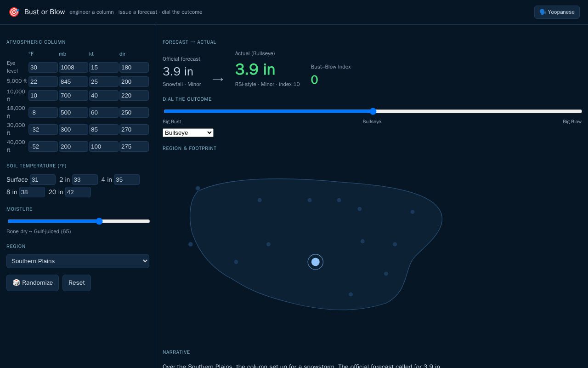Click the 18,000 ft pressure field showing 500
Screen dimensions: 588x368
click(73, 113)
